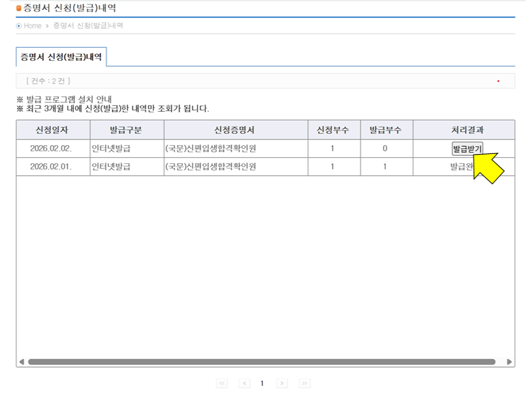Viewport: 532px width, 396px height.
Task: Click the horizontal scrollbar thumb in table
Action: (x=262, y=362)
